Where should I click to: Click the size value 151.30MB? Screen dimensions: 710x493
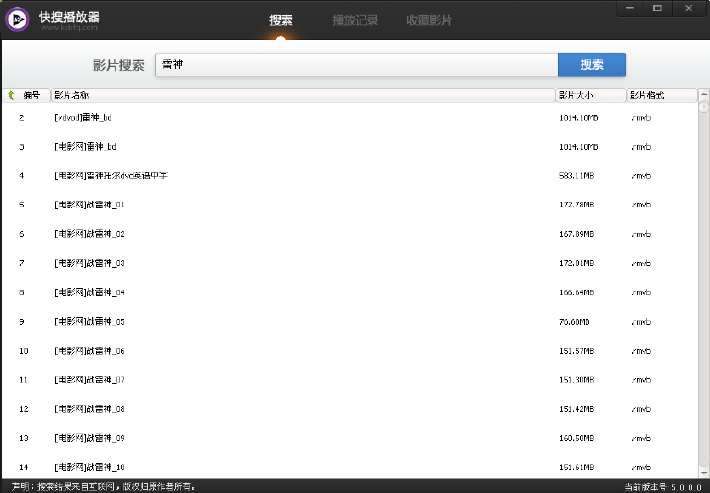point(576,380)
